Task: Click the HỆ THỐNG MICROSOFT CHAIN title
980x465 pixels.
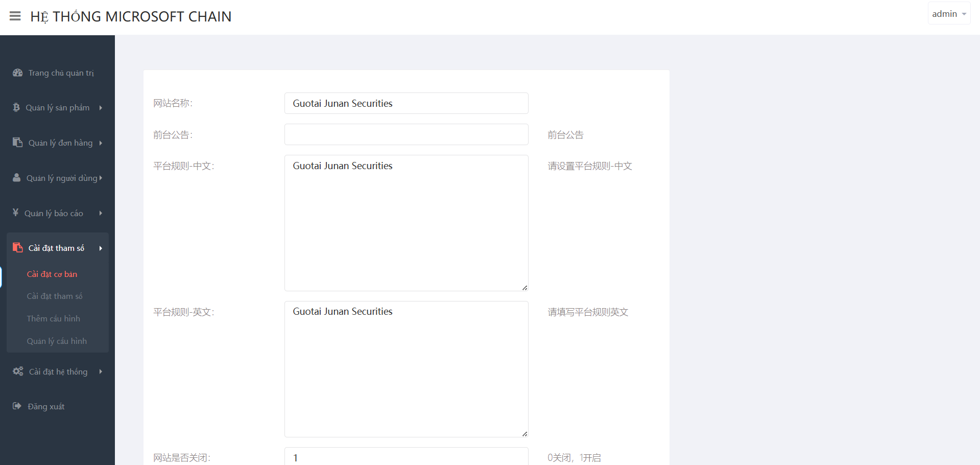Action: tap(131, 17)
